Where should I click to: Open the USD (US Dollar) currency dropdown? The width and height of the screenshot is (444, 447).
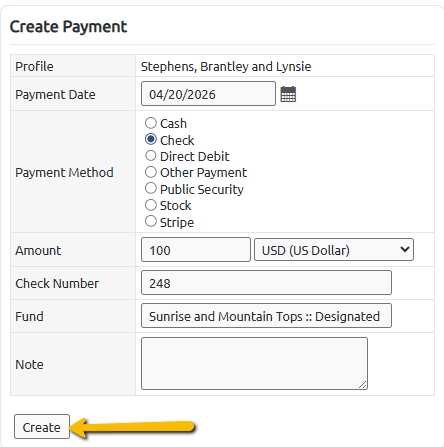(x=334, y=250)
